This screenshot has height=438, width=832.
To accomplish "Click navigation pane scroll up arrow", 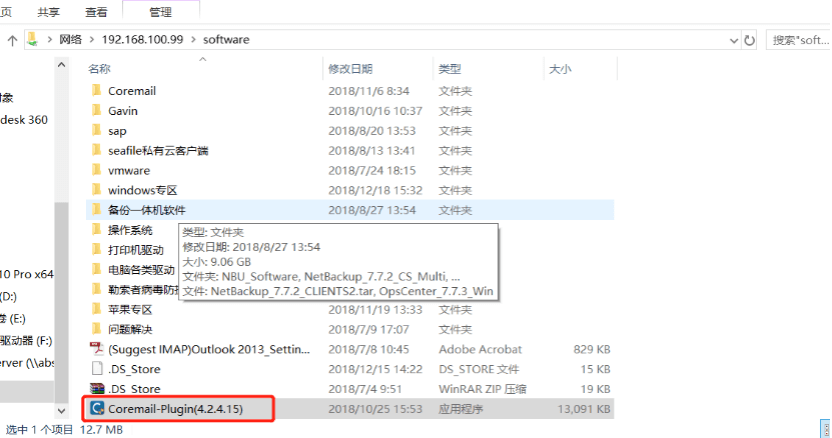I will [x=62, y=65].
